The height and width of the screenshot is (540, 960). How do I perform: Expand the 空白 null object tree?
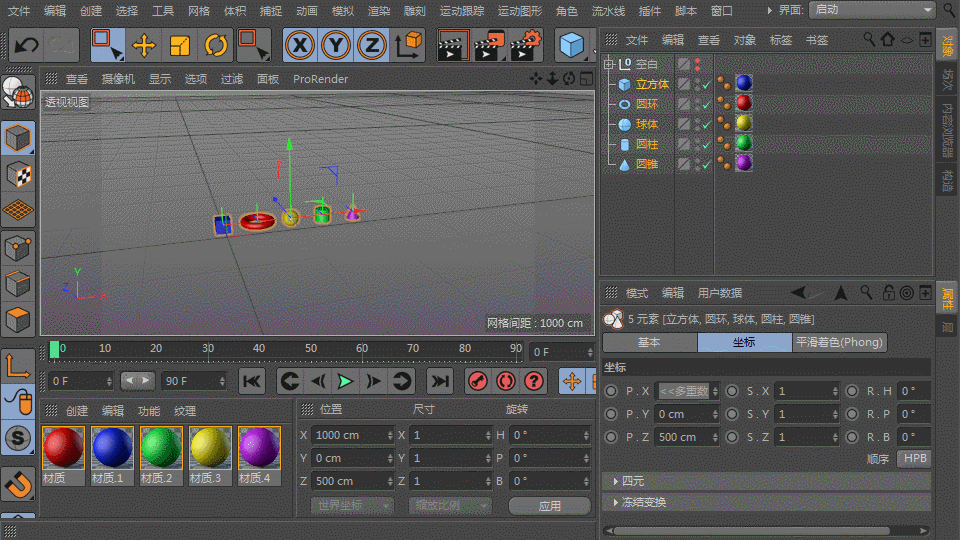click(608, 64)
